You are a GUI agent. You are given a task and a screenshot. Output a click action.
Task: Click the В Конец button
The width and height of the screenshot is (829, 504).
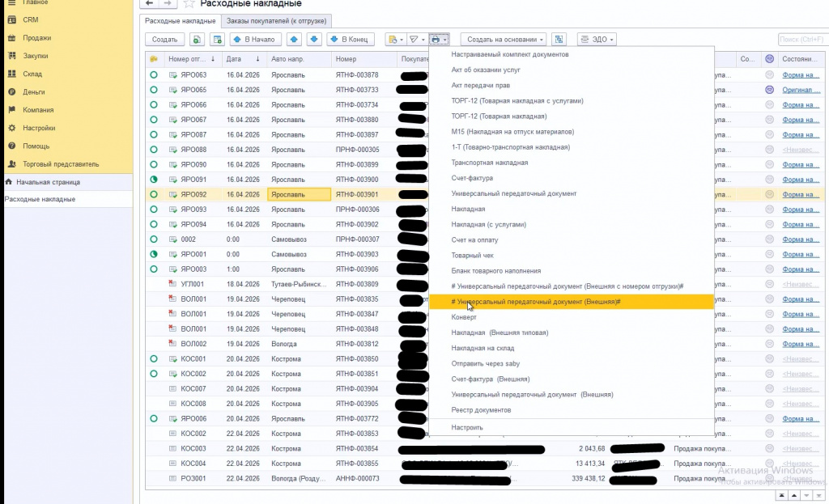[350, 39]
